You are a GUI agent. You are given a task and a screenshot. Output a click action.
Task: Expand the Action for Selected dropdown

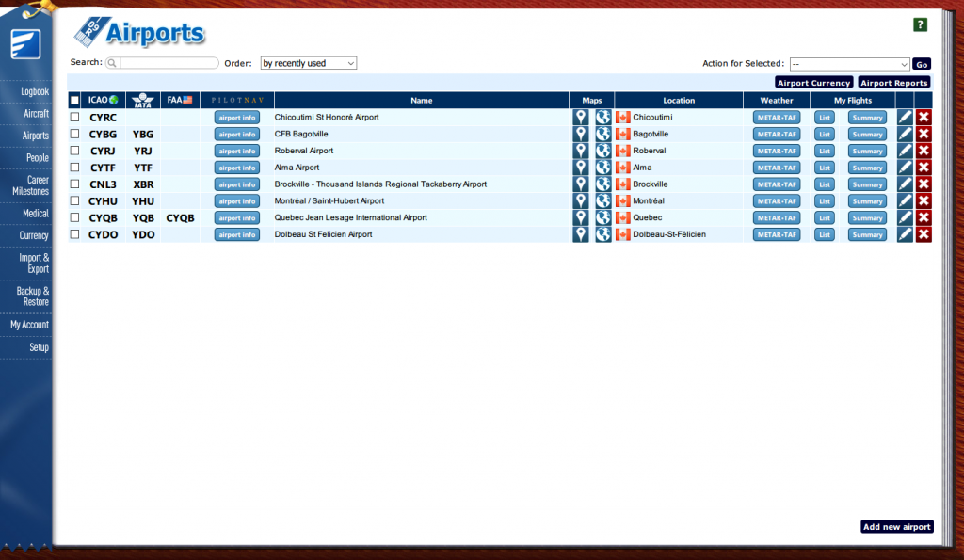tap(849, 64)
